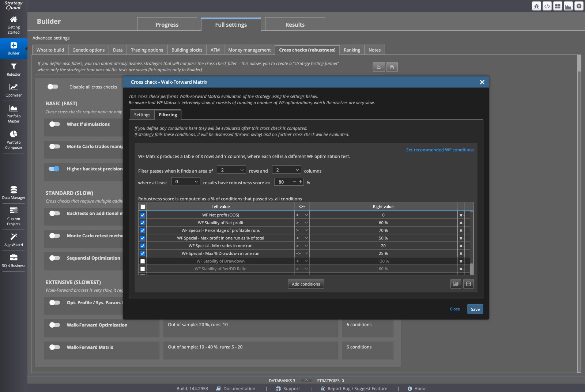The width and height of the screenshot is (585, 392).
Task: Click the code editor icon in top toolbar
Action: click(x=547, y=6)
